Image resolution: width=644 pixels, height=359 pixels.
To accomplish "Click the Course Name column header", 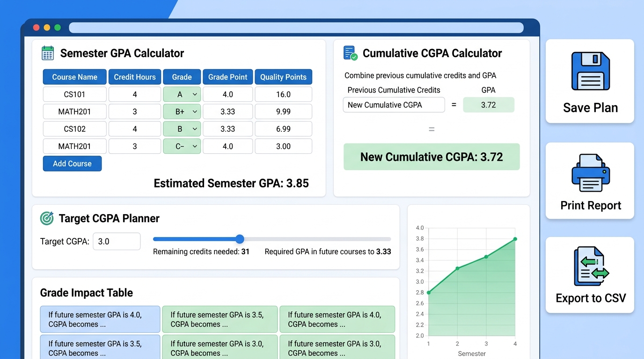I will tap(75, 77).
